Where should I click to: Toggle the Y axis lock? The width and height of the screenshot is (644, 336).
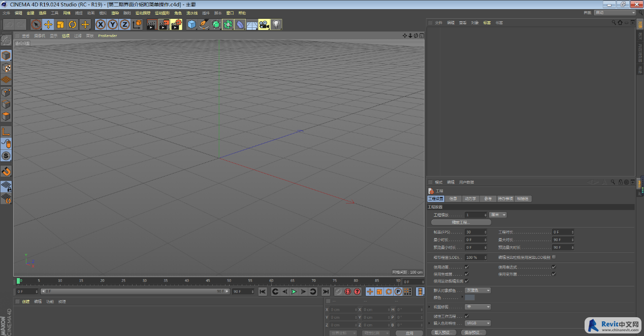click(x=113, y=24)
